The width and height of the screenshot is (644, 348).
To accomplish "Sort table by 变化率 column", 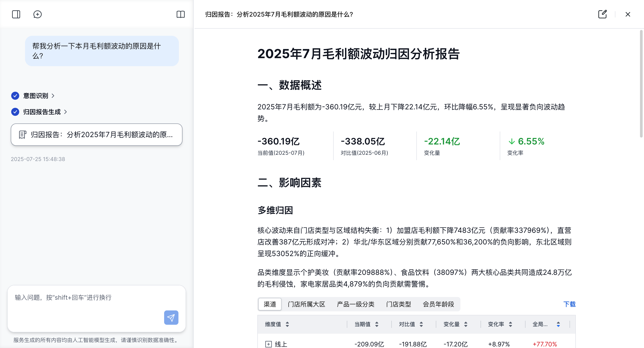I will point(510,324).
